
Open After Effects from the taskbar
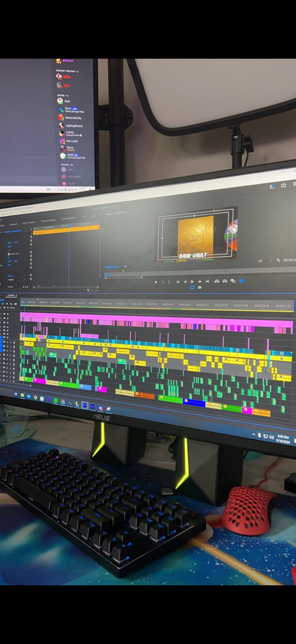pyautogui.click(x=93, y=406)
